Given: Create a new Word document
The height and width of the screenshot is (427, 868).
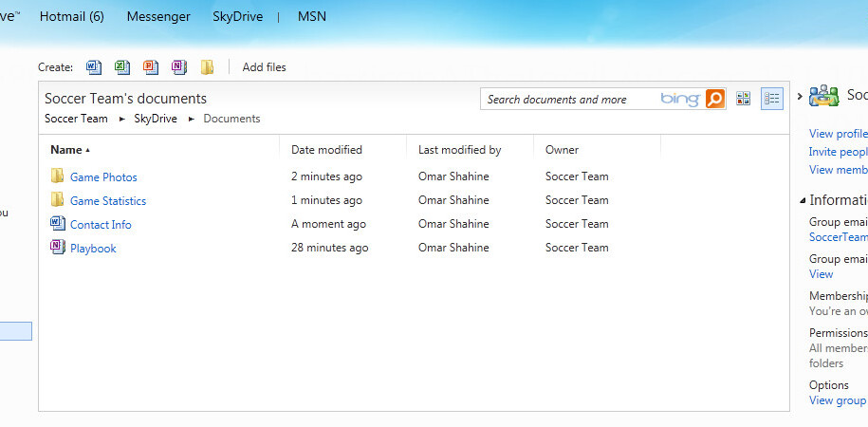Looking at the screenshot, I should tap(93, 67).
